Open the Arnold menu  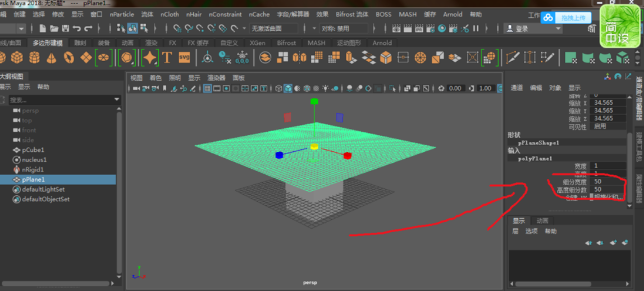[452, 15]
